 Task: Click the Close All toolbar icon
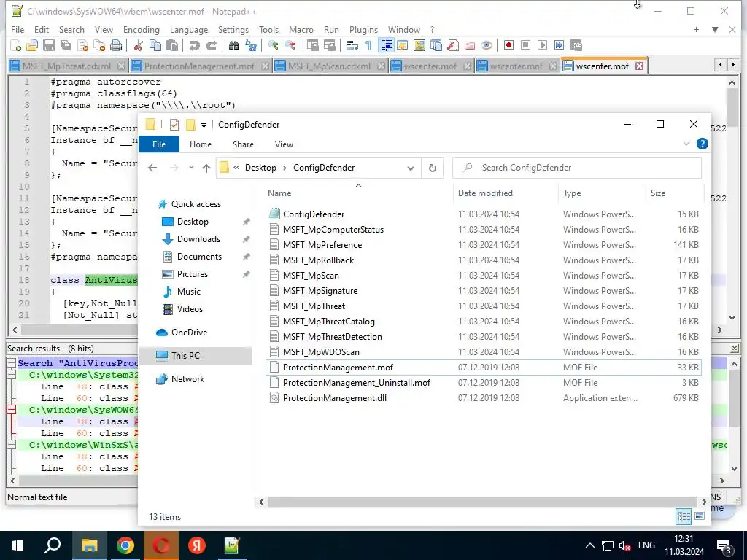point(99,46)
